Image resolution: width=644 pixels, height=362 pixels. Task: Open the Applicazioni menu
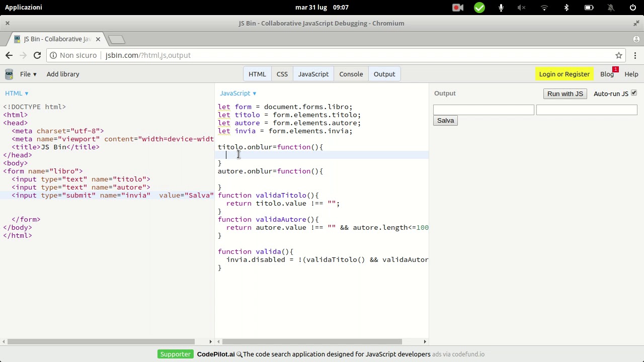(x=24, y=8)
